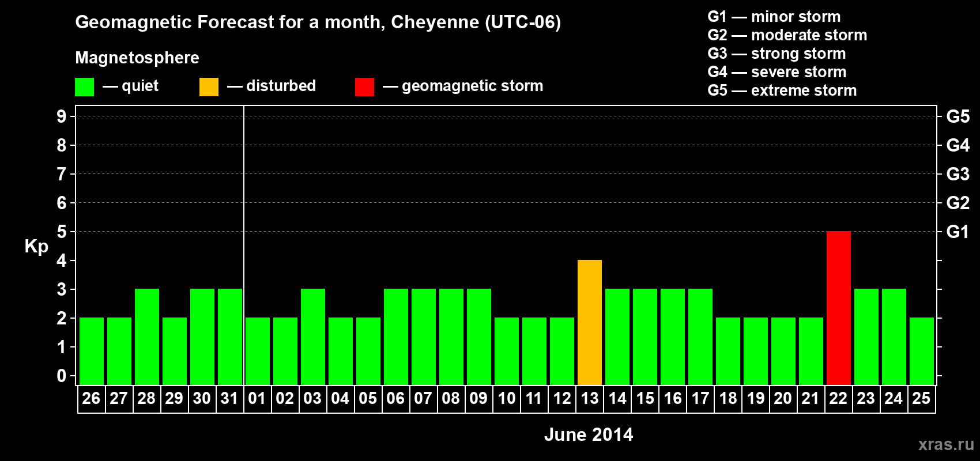Click date label 13 on the axis
The image size is (980, 461).
[590, 399]
